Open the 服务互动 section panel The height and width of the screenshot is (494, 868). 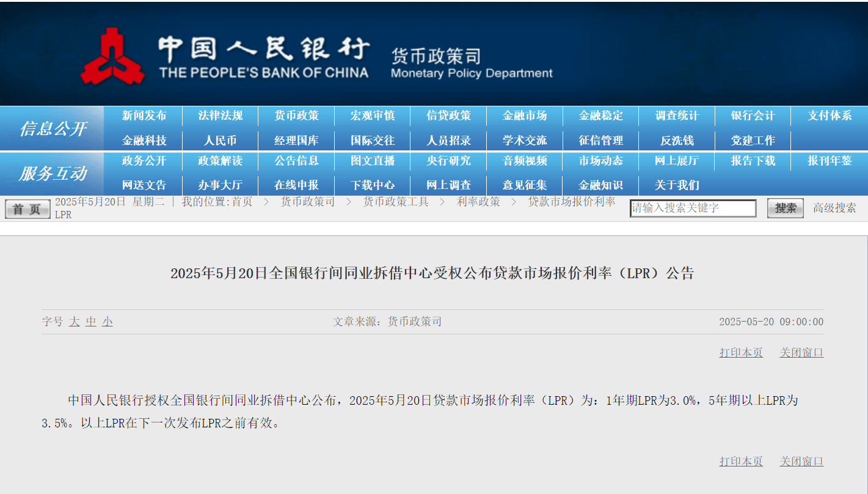pyautogui.click(x=52, y=174)
